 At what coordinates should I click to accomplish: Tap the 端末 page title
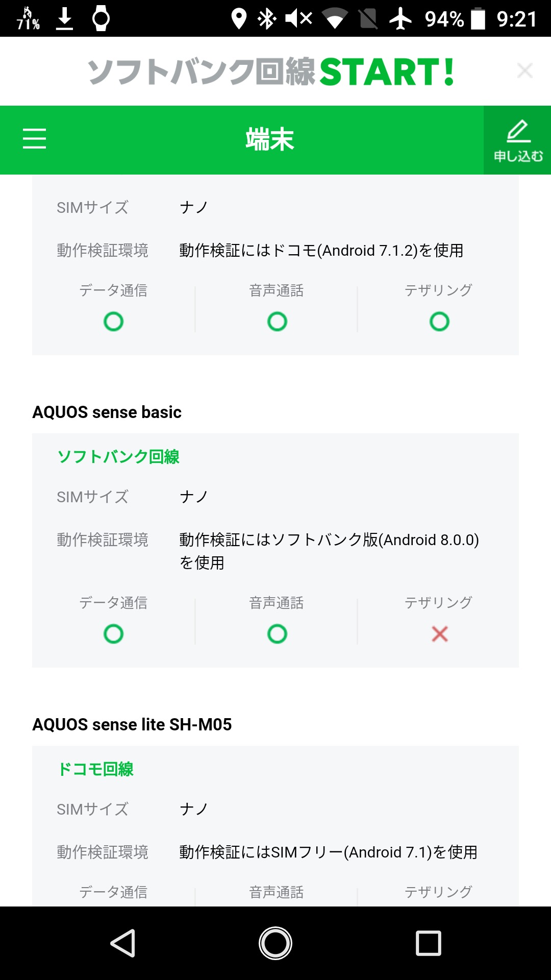270,139
